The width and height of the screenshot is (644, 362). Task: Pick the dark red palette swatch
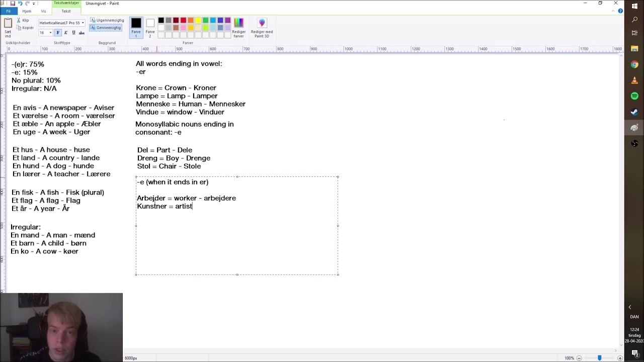(x=176, y=21)
